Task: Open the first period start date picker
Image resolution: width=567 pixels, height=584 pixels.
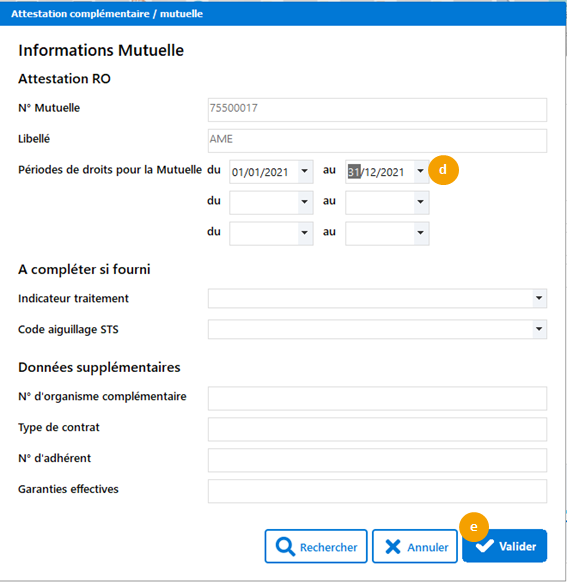Action: (x=305, y=171)
